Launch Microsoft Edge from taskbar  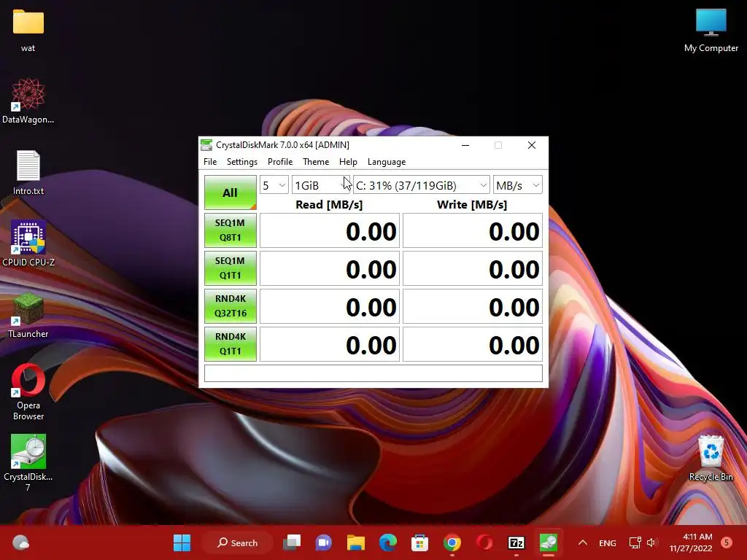point(388,542)
